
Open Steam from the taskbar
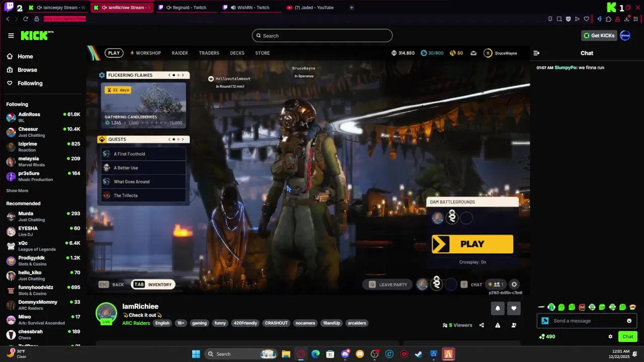419,354
